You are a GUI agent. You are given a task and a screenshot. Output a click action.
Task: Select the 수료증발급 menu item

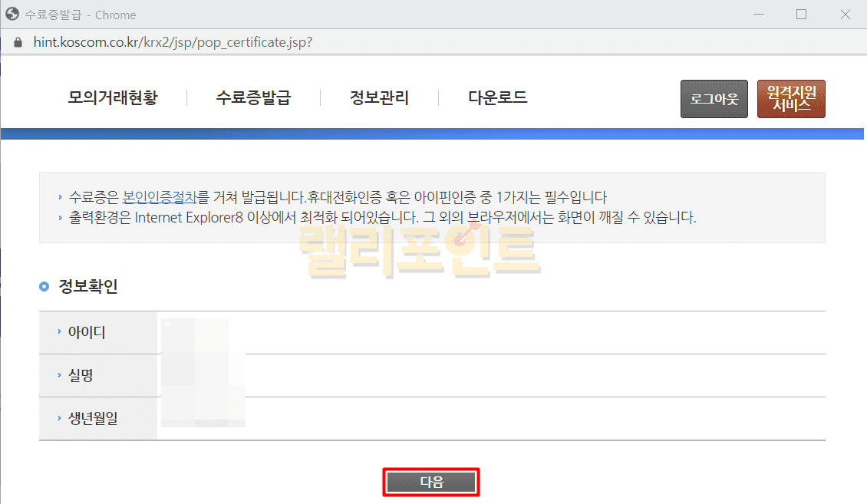click(x=253, y=98)
